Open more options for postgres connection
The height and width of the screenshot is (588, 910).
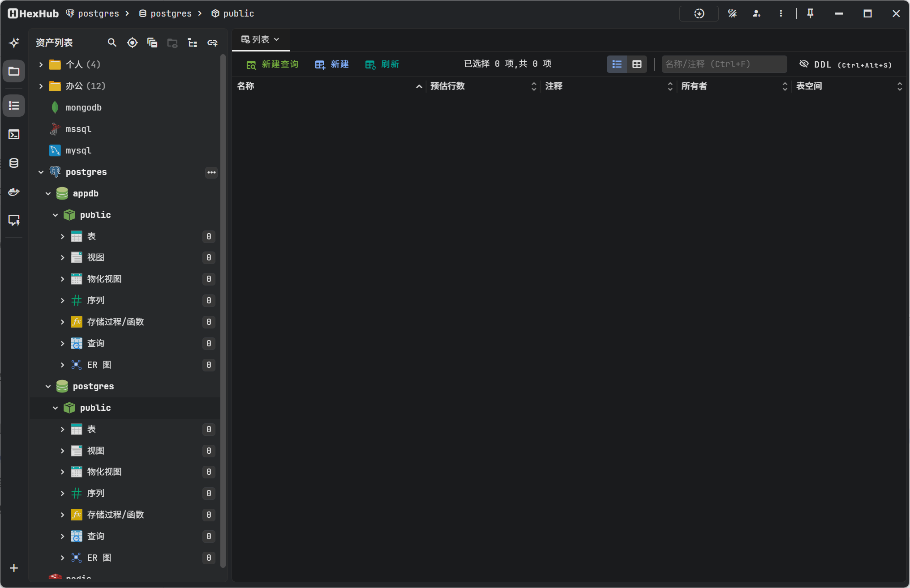click(x=211, y=172)
